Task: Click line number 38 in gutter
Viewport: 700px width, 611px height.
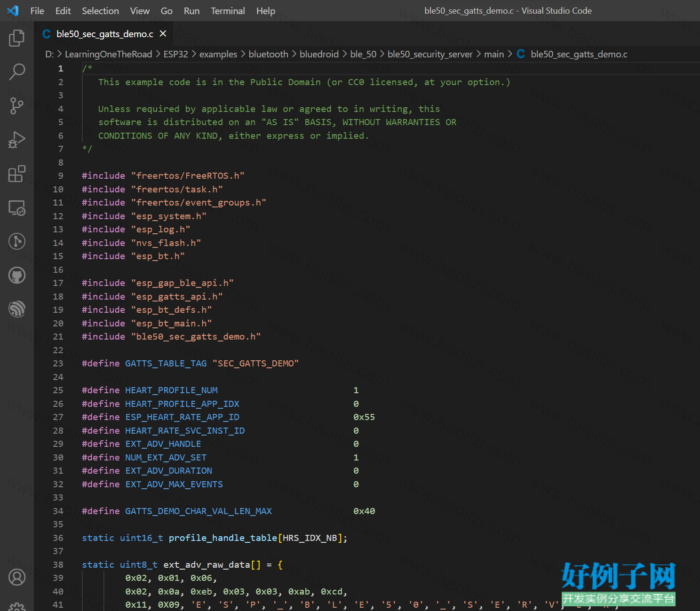Action: pos(58,564)
